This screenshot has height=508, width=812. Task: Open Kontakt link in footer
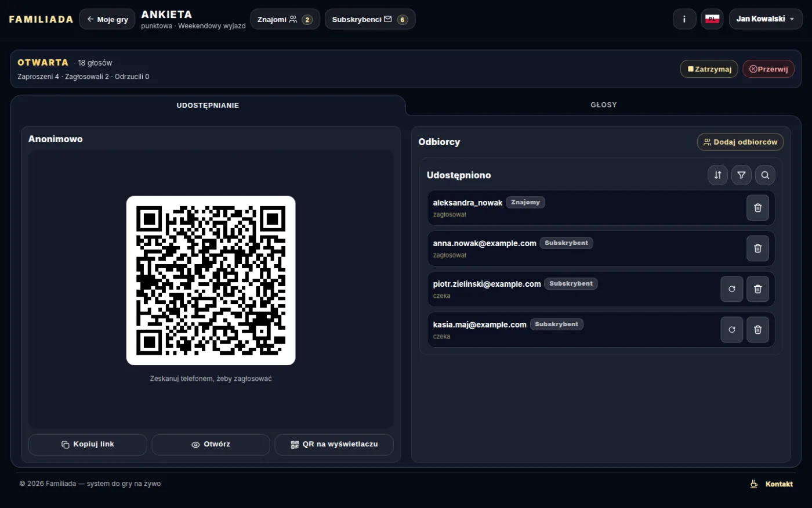(x=779, y=484)
